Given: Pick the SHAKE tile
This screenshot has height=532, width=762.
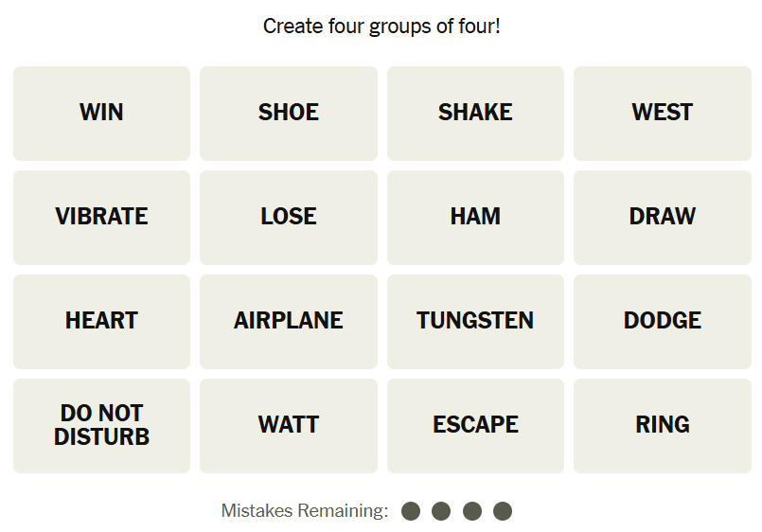Looking at the screenshot, I should pyautogui.click(x=475, y=113).
